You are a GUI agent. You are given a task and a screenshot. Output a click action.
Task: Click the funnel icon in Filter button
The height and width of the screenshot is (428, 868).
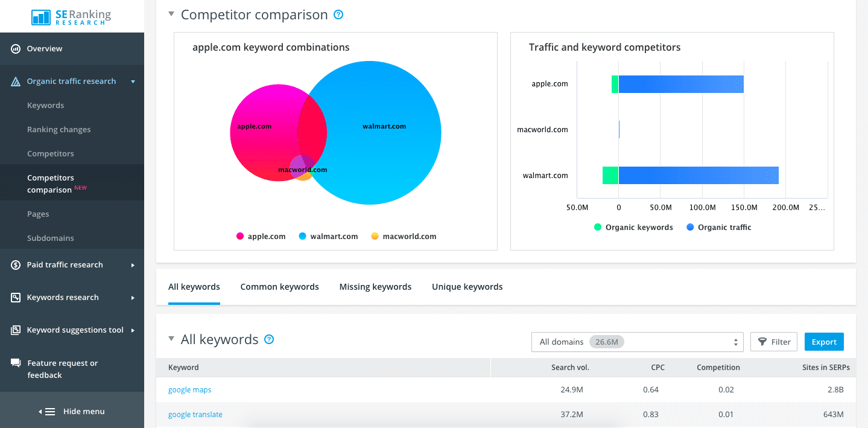point(762,342)
